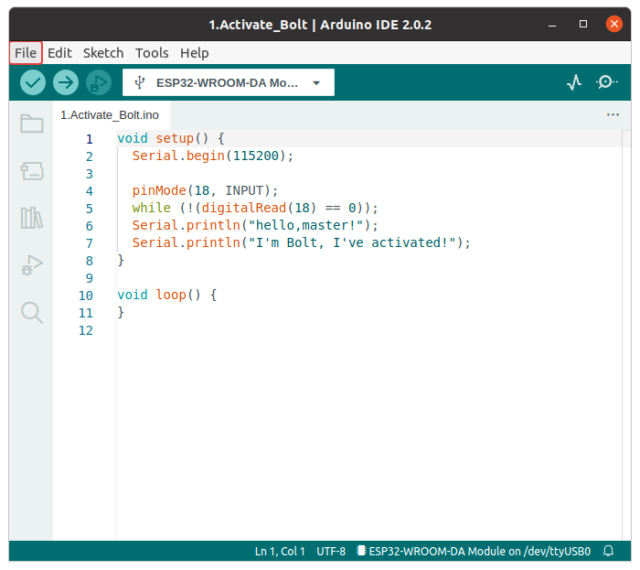The width and height of the screenshot is (640, 570).
Task: Open the Boards Manager sidebar icon
Action: (x=32, y=171)
